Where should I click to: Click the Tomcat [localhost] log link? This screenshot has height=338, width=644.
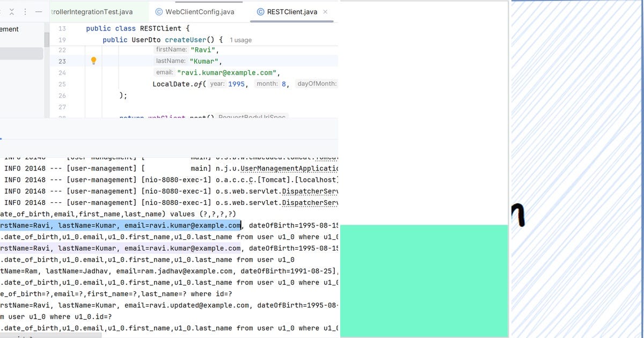tap(301, 180)
